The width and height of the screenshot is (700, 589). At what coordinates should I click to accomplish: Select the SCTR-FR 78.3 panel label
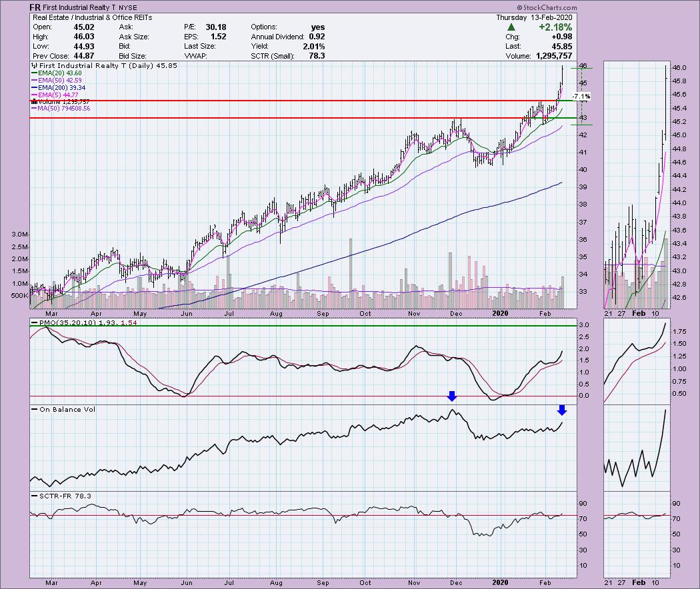pyautogui.click(x=61, y=496)
